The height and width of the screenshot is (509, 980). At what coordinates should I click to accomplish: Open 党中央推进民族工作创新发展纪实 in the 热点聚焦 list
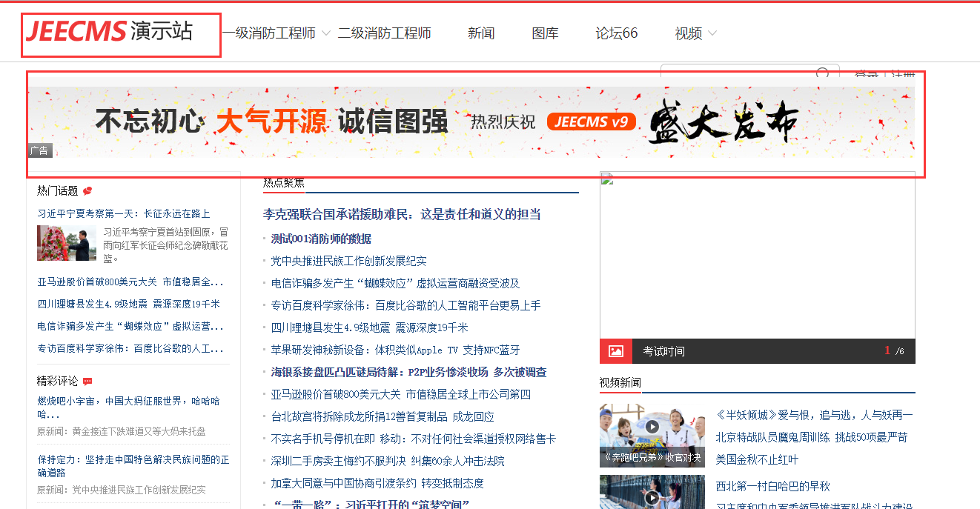click(349, 261)
